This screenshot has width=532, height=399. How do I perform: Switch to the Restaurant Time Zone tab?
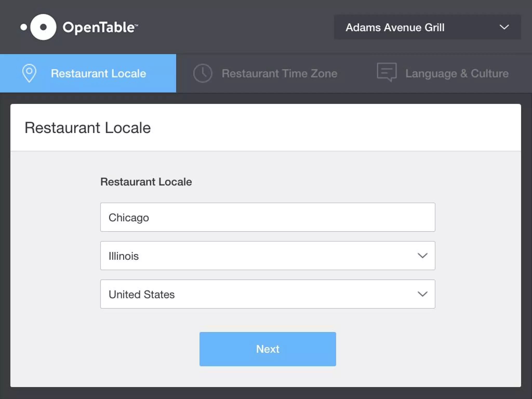point(279,74)
